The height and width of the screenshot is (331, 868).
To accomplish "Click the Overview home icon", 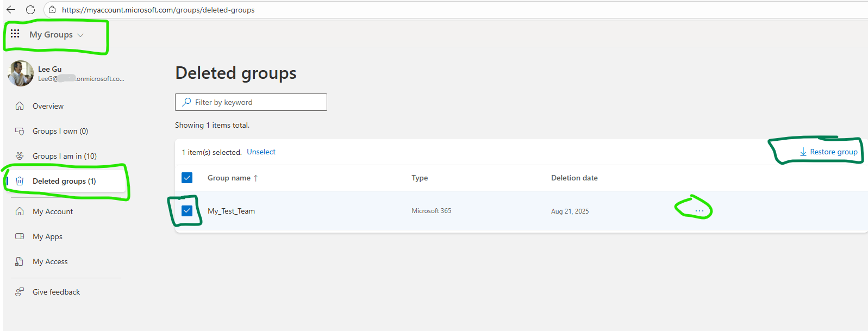I will [20, 106].
